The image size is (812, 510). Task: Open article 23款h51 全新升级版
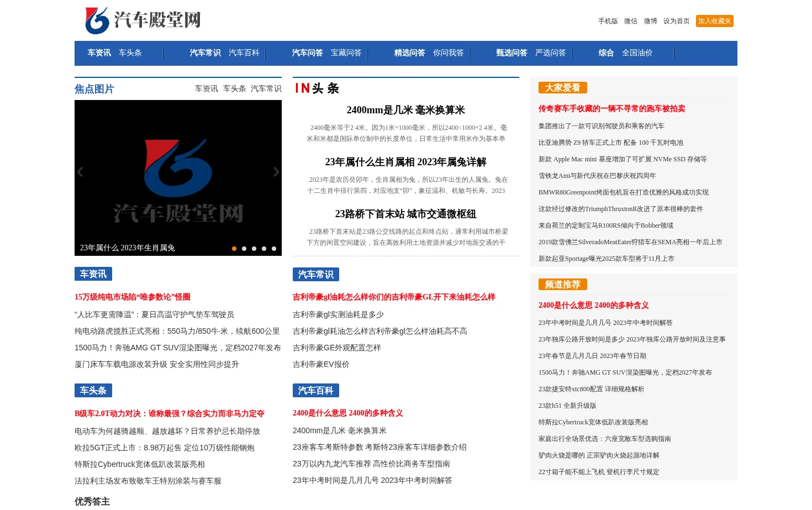pos(567,406)
